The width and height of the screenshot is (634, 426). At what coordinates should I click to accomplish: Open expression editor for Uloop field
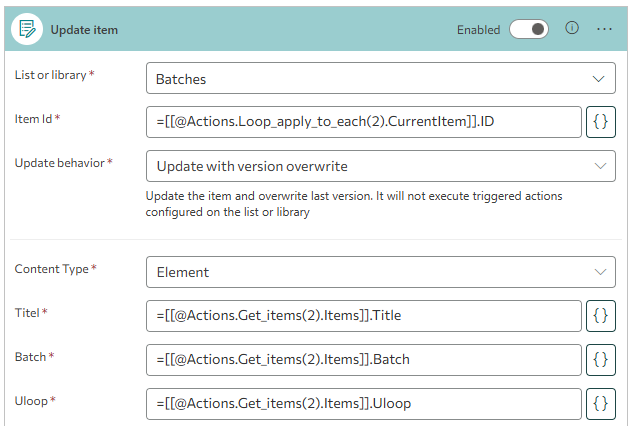[x=600, y=403]
